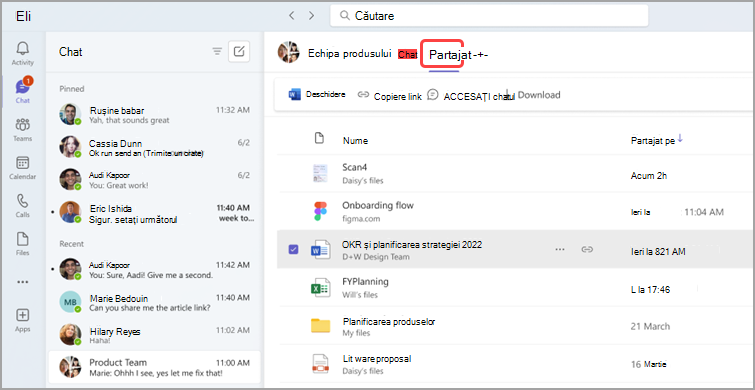Open the Teams sidebar icon
755x390 pixels.
23,125
